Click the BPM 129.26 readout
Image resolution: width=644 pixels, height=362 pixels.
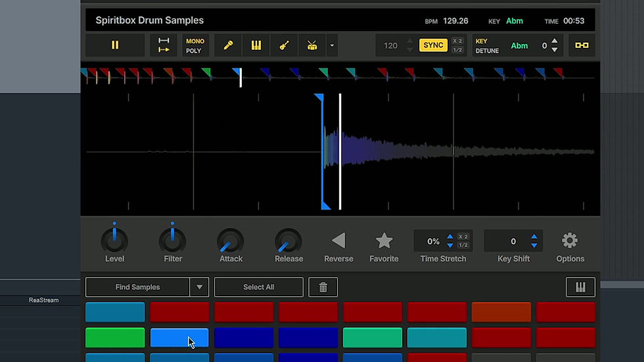446,21
